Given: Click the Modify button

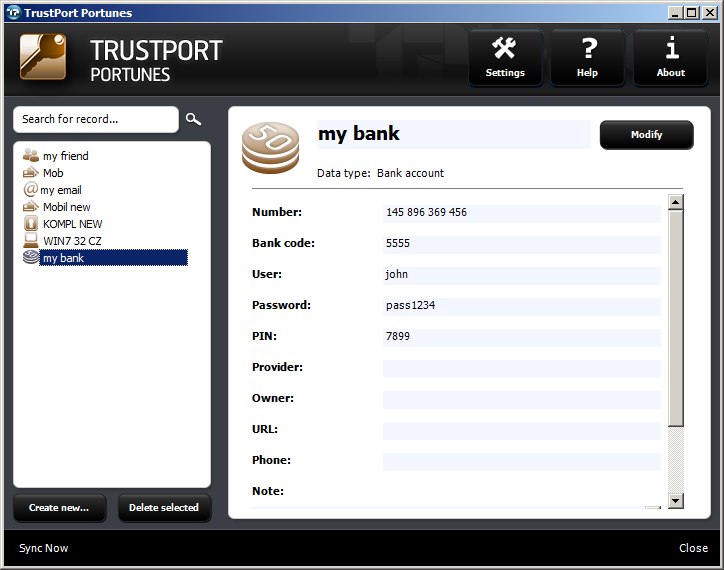Looking at the screenshot, I should (646, 135).
